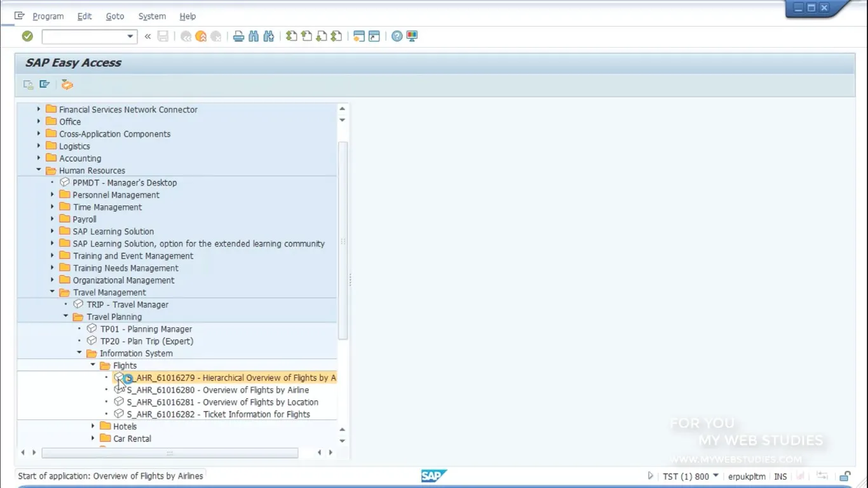
Task: Click the SAP Learning Solution folder label
Action: click(113, 231)
